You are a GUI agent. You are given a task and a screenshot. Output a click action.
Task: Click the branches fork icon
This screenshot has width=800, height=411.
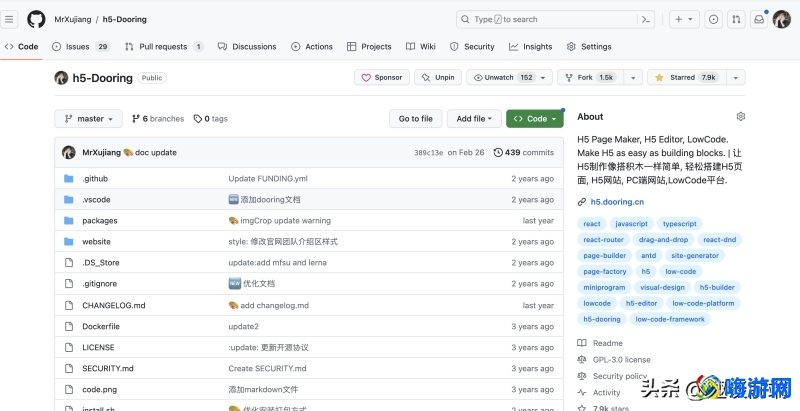(136, 119)
